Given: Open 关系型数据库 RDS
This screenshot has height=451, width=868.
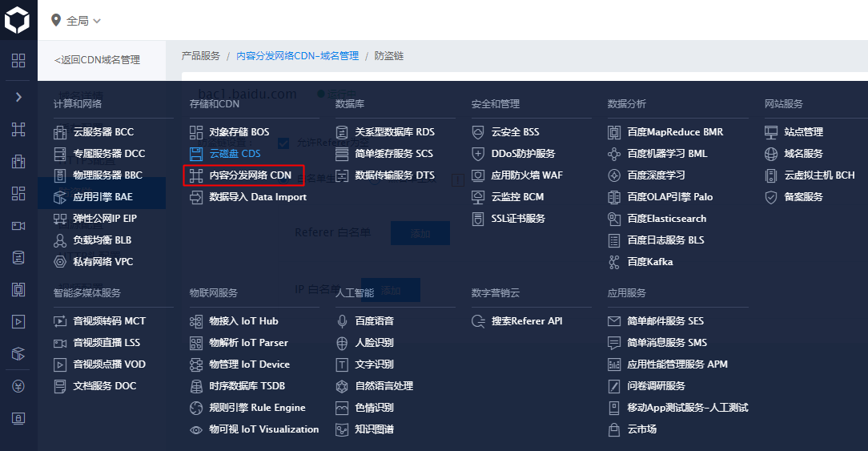Looking at the screenshot, I should 395,132.
